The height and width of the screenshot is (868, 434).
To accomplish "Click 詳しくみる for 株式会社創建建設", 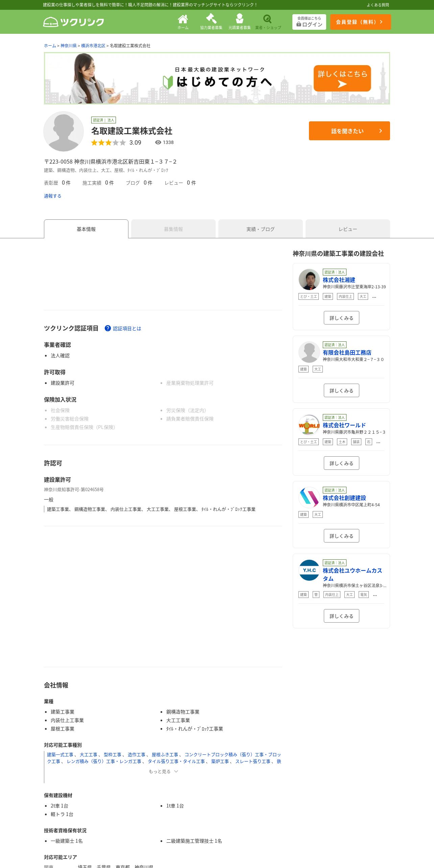I will tap(341, 536).
